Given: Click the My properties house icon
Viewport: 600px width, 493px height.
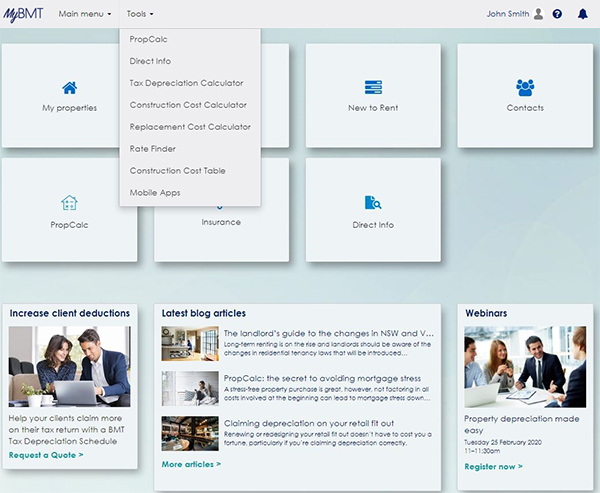Looking at the screenshot, I should coord(69,88).
